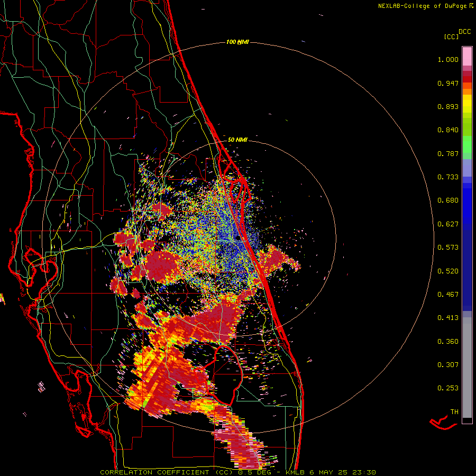
Task: Click the 100 NMI range ring label
Action: click(237, 42)
